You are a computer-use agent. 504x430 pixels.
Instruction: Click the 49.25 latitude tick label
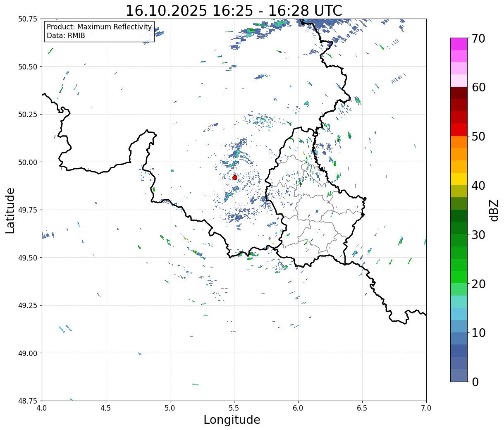pos(28,305)
